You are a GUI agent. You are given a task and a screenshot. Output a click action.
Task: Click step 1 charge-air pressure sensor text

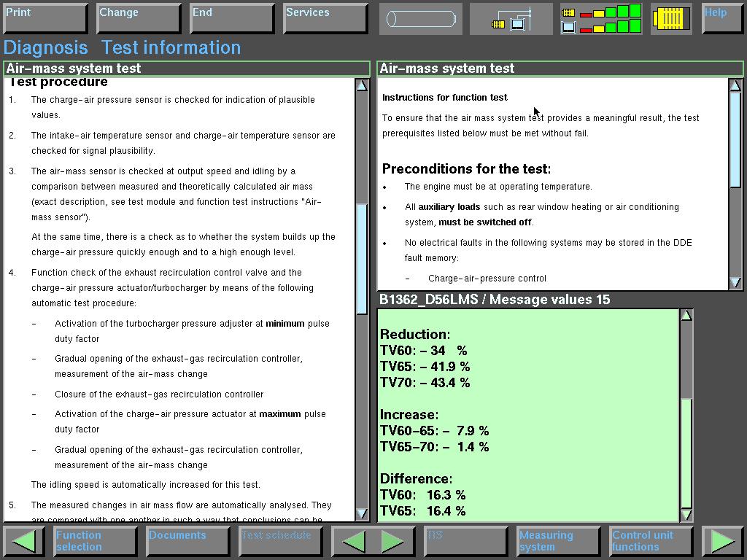(x=173, y=107)
